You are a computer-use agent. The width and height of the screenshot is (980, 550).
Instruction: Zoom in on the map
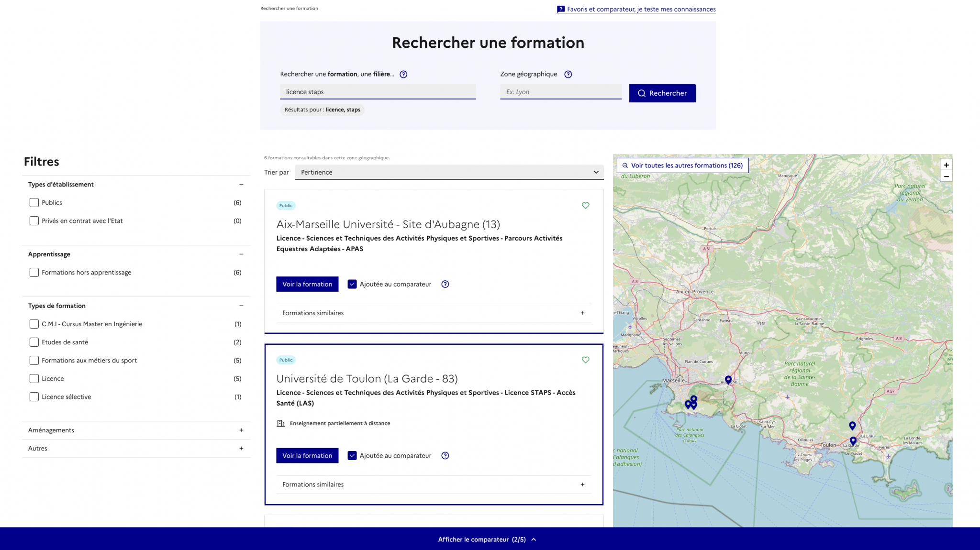coord(946,165)
